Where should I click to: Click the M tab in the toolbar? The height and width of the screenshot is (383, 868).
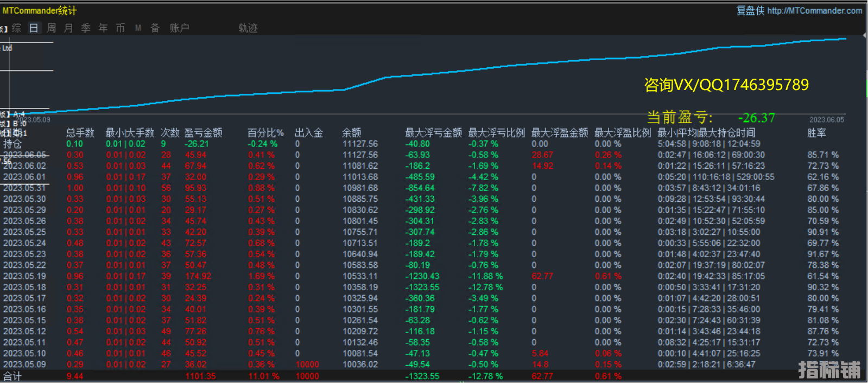coord(138,28)
